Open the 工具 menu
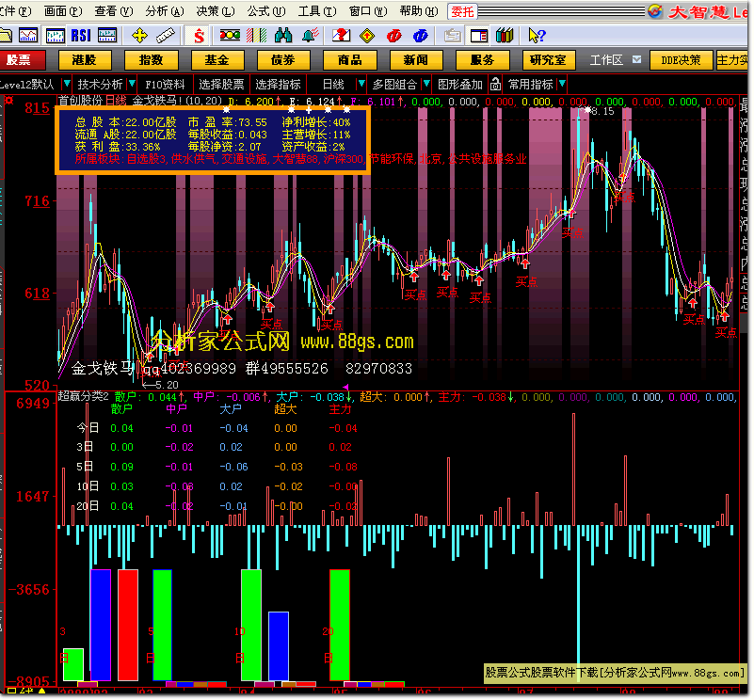This screenshot has height=700, width=754. 317,11
